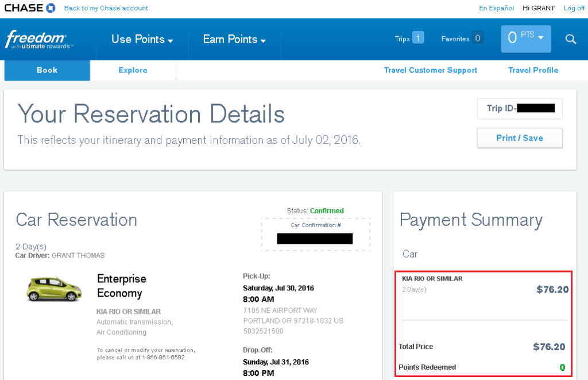
Task: Select the Book tab
Action: tap(47, 70)
